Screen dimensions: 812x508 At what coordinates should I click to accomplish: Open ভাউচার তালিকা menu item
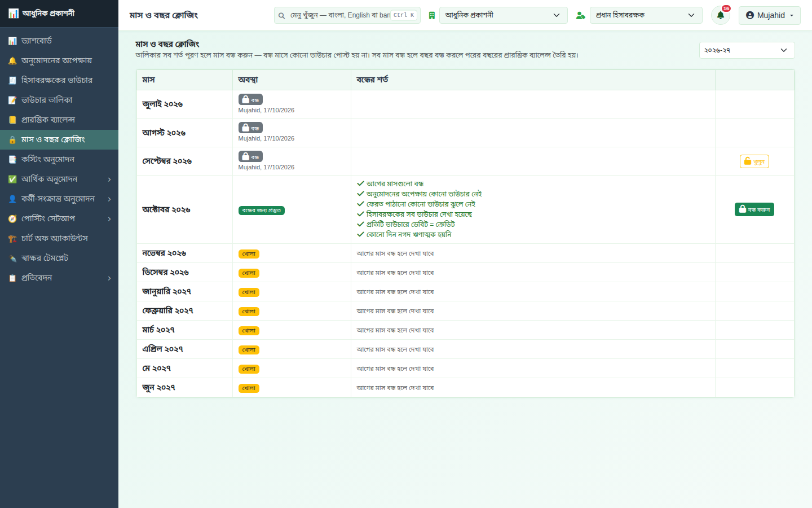pyautogui.click(x=59, y=100)
